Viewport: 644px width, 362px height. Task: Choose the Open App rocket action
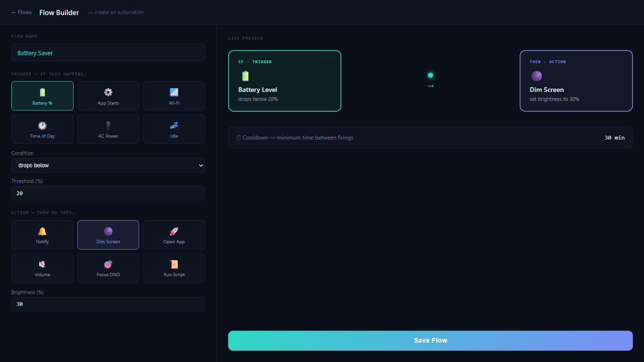(174, 235)
